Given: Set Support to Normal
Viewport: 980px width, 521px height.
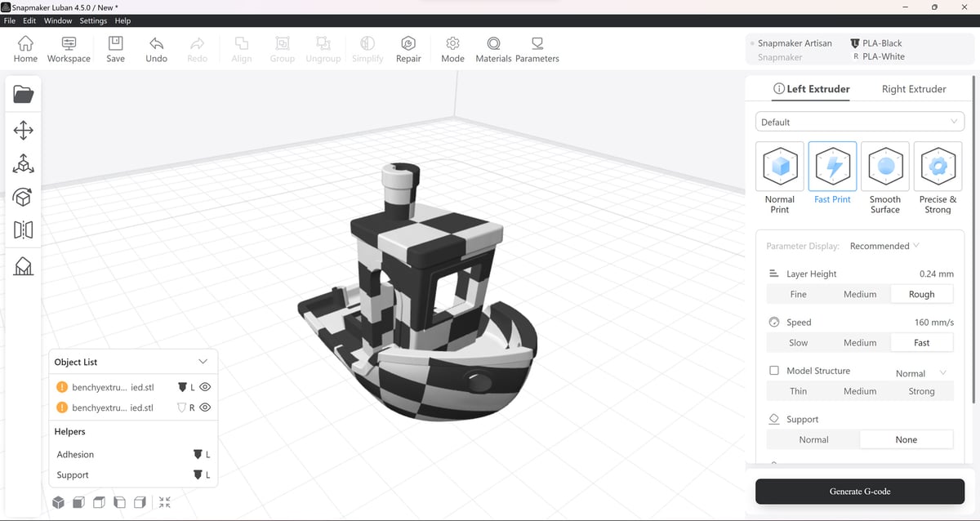Looking at the screenshot, I should 813,439.
